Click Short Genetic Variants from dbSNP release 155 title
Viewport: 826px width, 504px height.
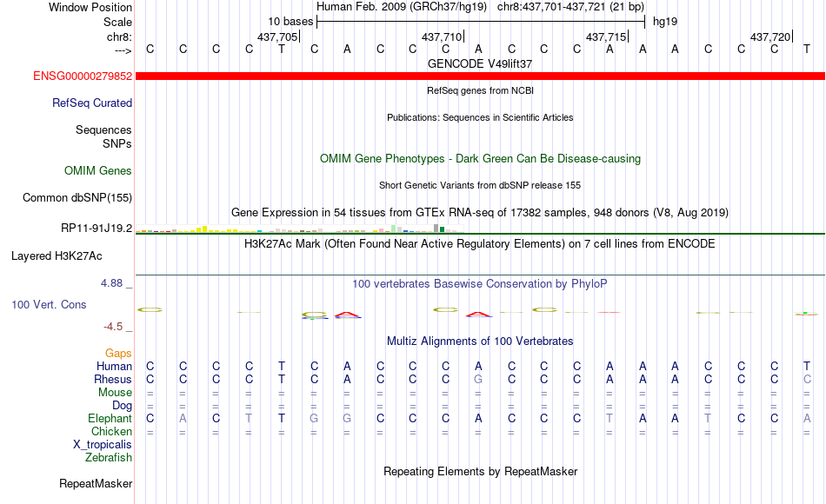(480, 185)
